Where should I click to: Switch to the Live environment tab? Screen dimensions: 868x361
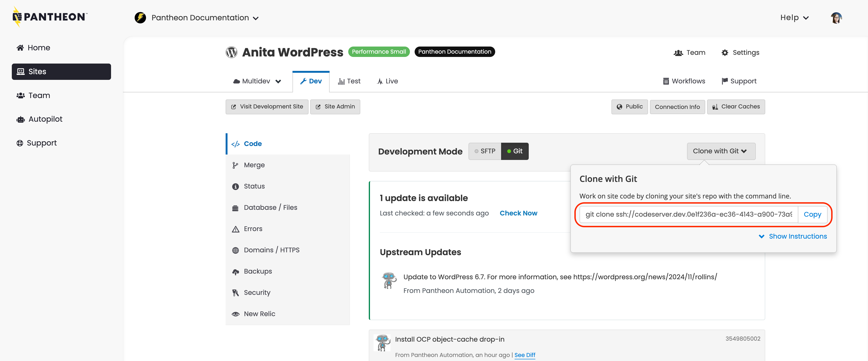coord(387,81)
